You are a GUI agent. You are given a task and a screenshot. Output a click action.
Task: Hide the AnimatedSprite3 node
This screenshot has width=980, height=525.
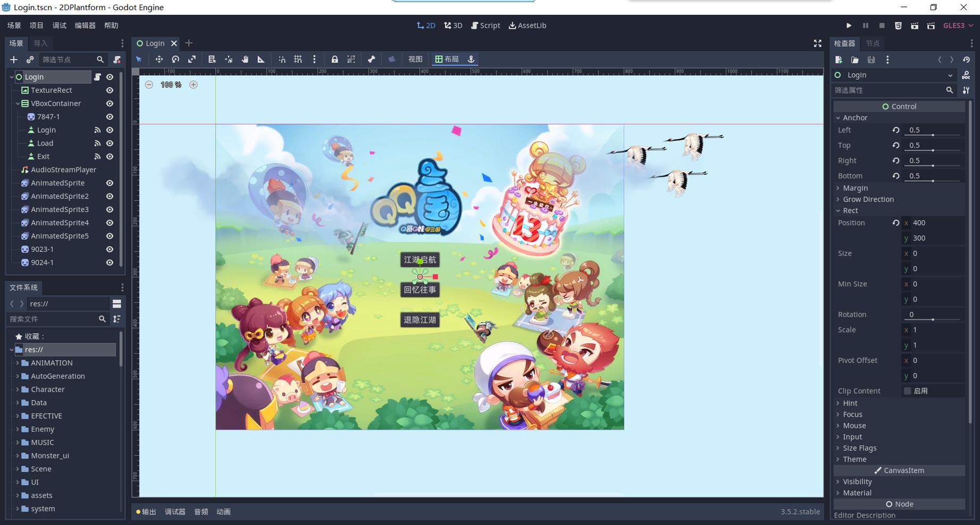[110, 209]
